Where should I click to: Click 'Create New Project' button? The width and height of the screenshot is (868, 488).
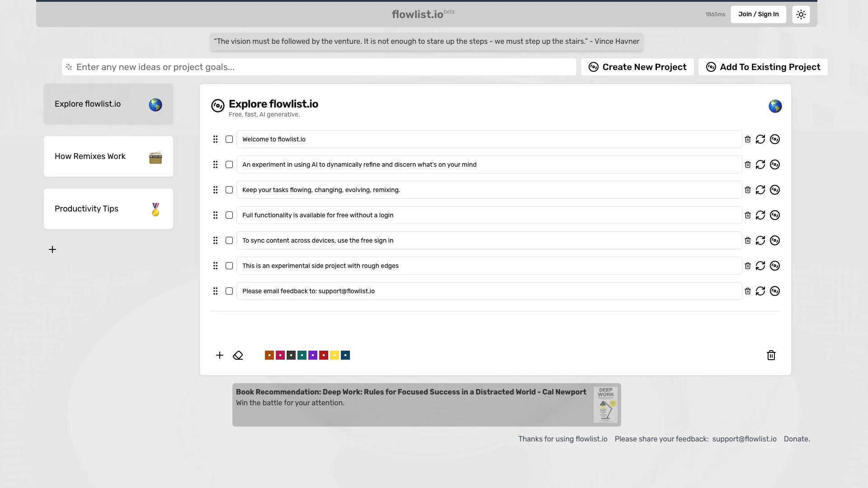pyautogui.click(x=637, y=67)
